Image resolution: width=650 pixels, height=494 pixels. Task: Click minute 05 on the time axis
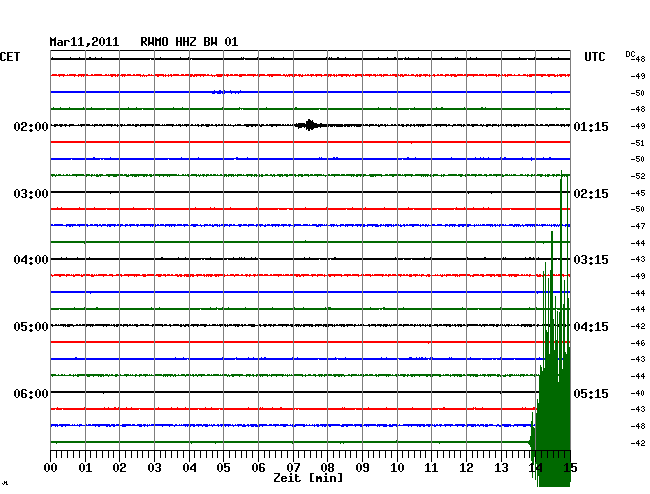223,467
